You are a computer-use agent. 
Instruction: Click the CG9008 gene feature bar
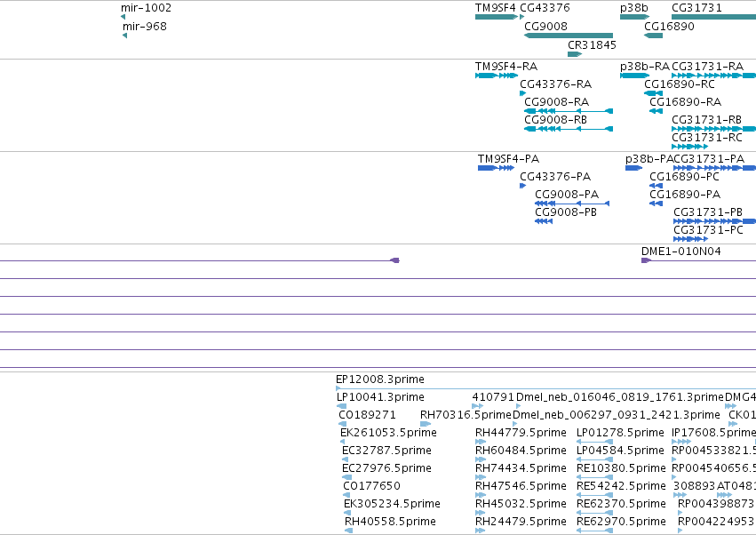569,36
